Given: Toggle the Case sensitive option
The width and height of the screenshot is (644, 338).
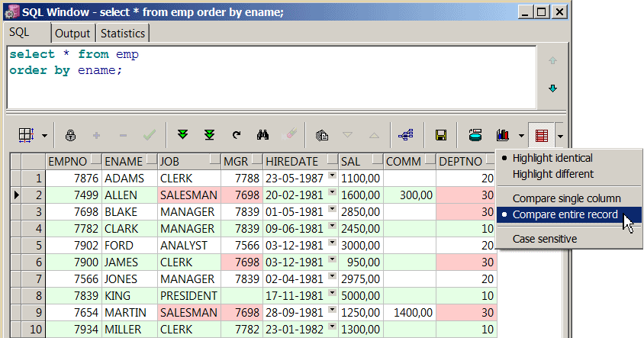Looking at the screenshot, I should pyautogui.click(x=544, y=239).
